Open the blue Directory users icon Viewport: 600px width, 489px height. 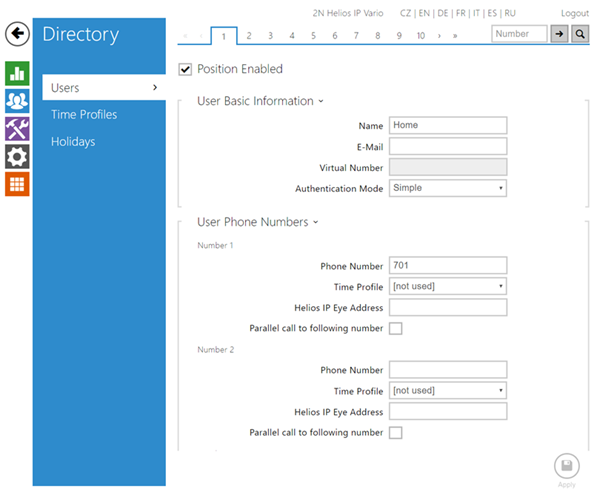(x=17, y=101)
